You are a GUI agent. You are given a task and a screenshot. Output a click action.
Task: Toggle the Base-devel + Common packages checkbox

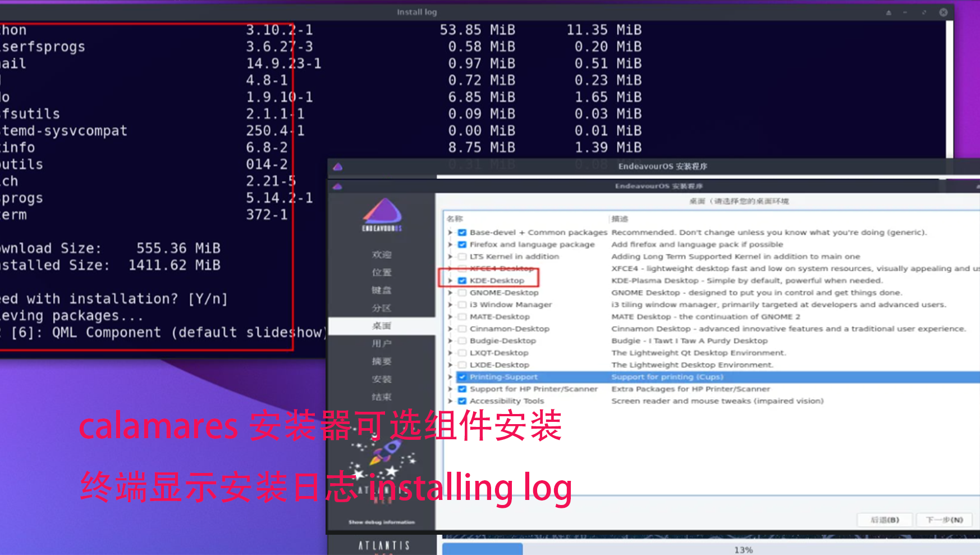(x=462, y=233)
